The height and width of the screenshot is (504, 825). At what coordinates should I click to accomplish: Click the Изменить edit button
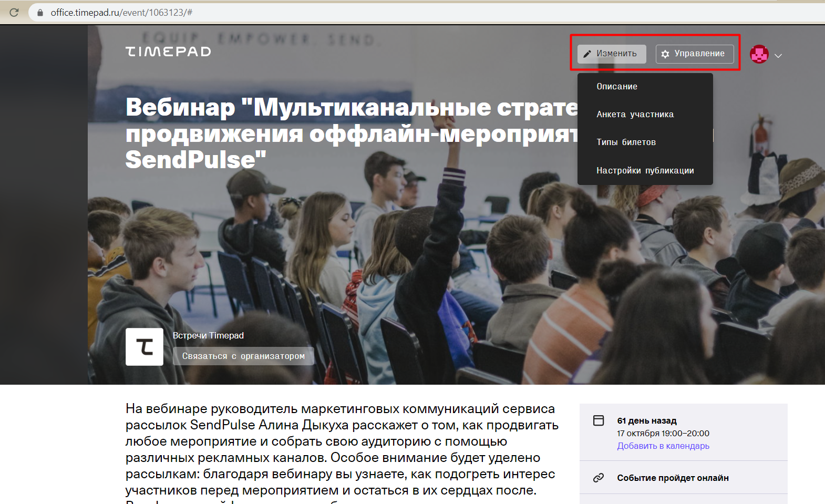click(612, 54)
